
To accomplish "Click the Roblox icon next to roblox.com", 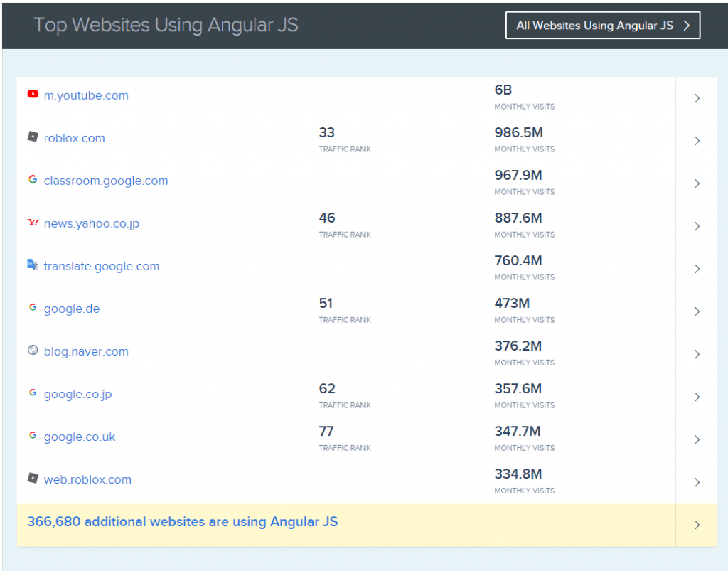I will (x=32, y=137).
